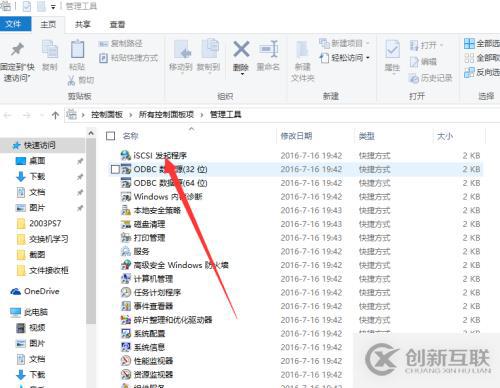Screen dimensions: 500x388
Task: Click the Pin to Quick access icon
Action: pos(17,49)
